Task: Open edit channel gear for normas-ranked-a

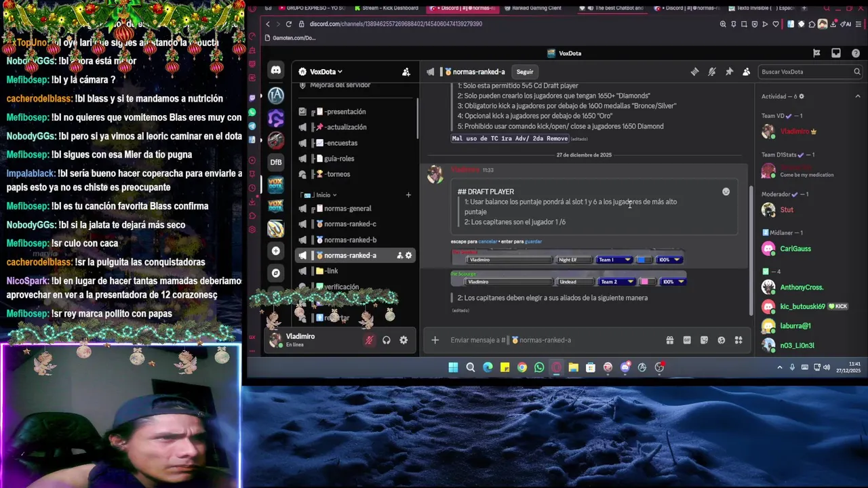Action: [408, 256]
